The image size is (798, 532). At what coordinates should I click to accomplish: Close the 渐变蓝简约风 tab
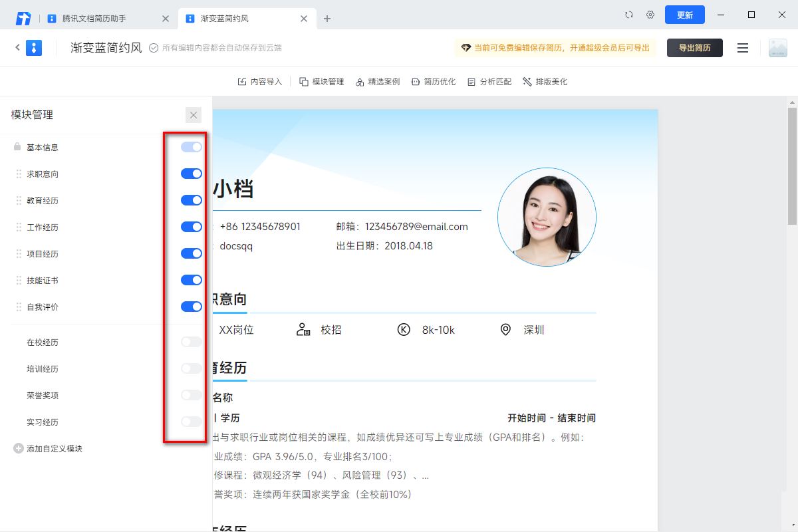304,19
